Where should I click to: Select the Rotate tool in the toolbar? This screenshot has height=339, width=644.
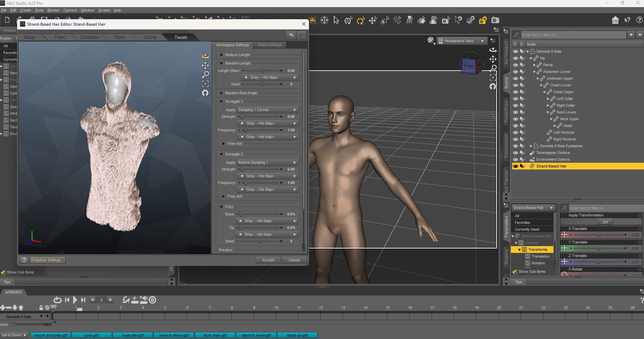[x=360, y=20]
